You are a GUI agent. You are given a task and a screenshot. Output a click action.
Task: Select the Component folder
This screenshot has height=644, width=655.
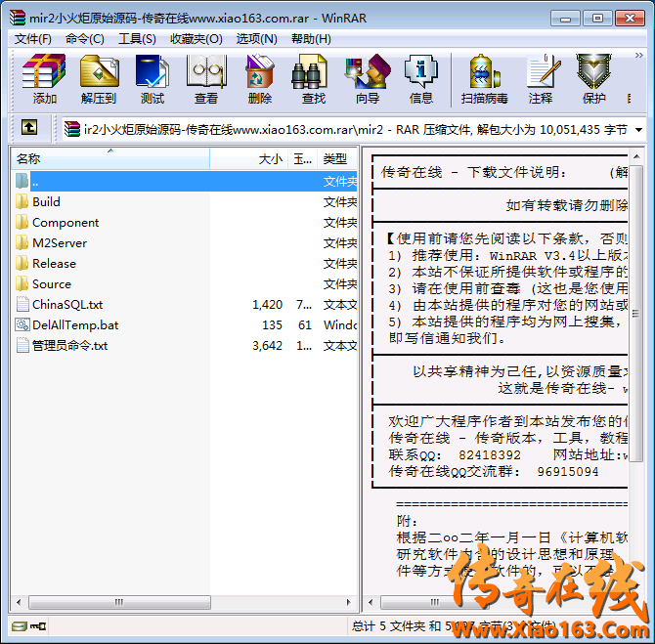coord(185,222)
